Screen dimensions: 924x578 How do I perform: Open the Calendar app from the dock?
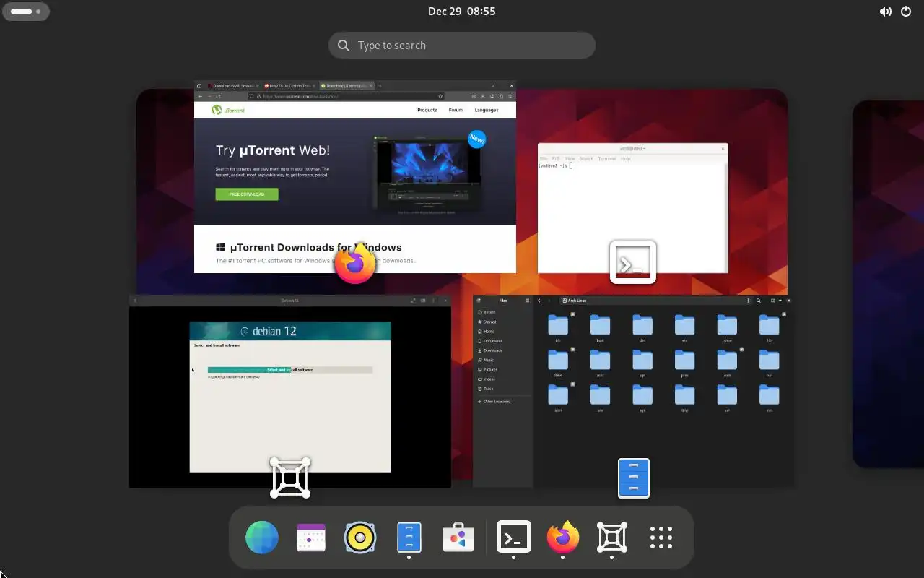[x=311, y=538]
